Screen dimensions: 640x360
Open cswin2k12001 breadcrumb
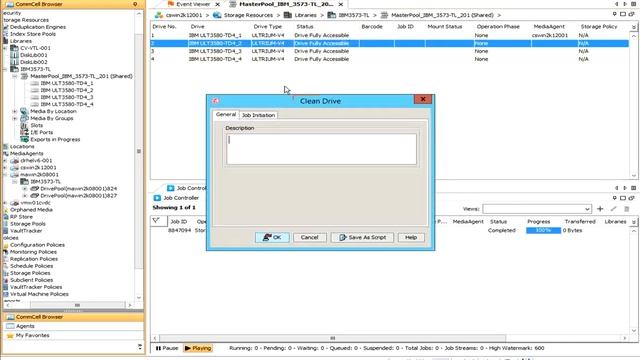pos(184,15)
